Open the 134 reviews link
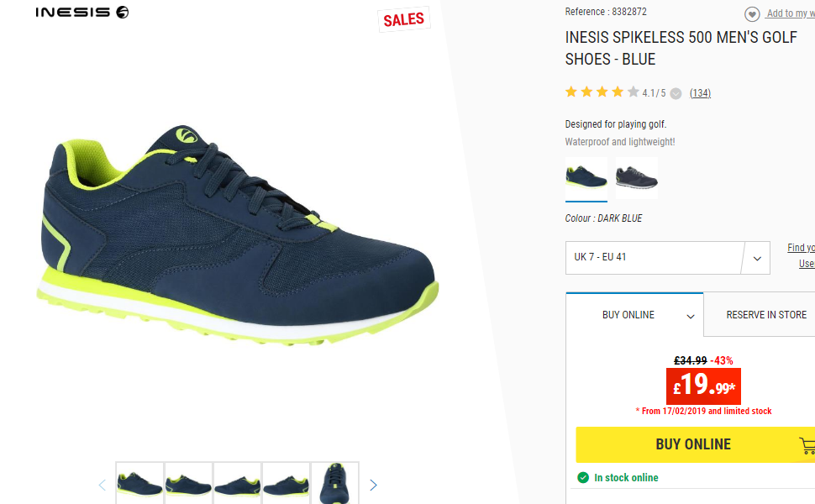The width and height of the screenshot is (815, 504). pos(700,93)
